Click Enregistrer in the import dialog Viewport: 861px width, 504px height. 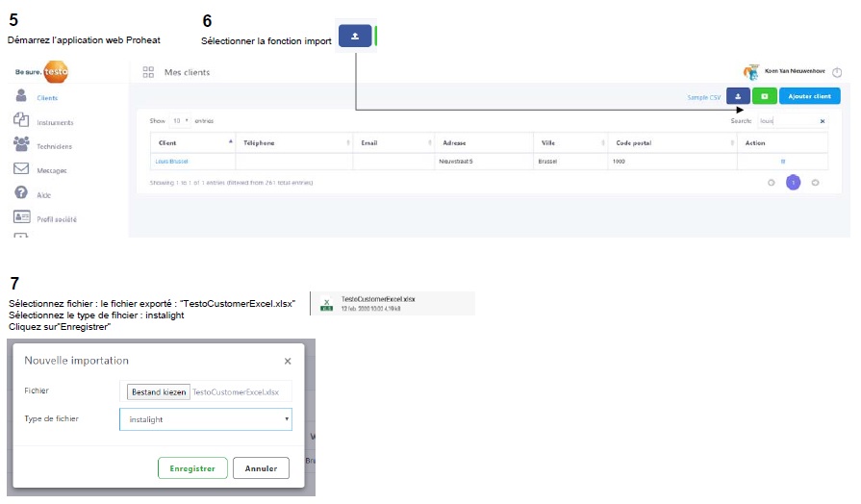192,468
